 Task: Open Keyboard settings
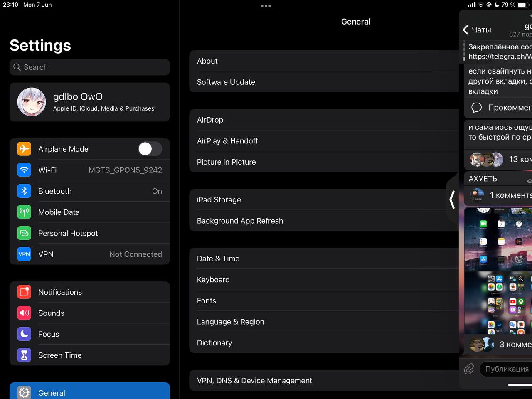click(x=324, y=280)
